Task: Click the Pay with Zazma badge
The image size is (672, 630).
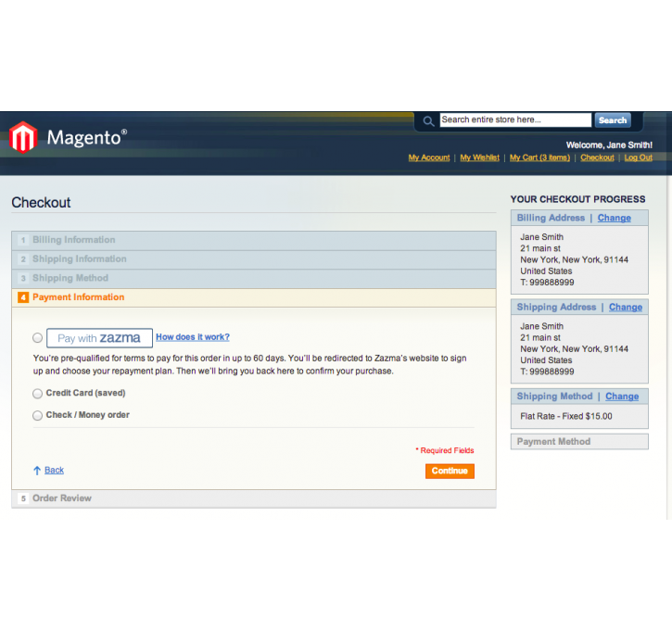Action: pos(99,338)
